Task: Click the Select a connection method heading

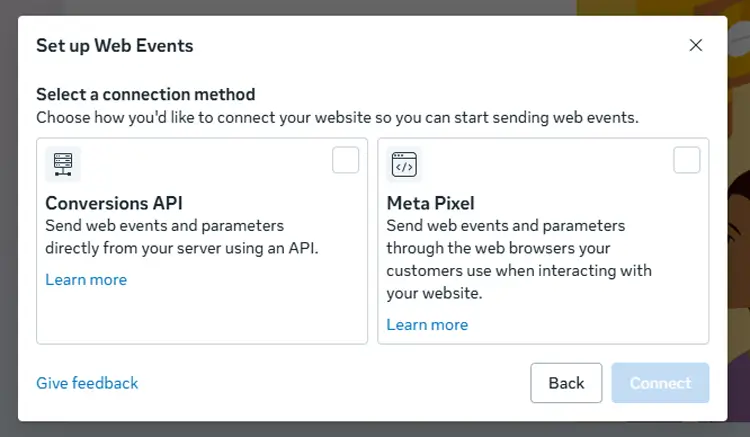Action: click(145, 94)
